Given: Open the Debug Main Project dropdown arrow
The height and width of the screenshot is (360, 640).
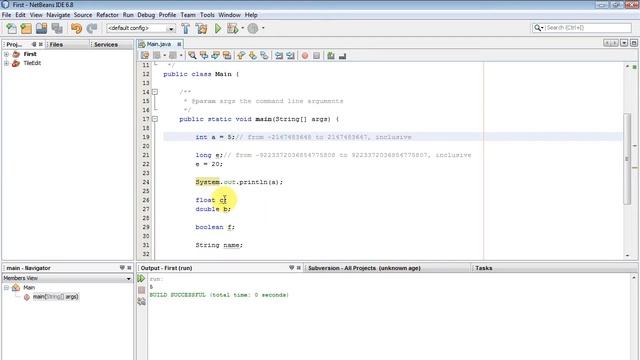Looking at the screenshot, I should tap(242, 28).
